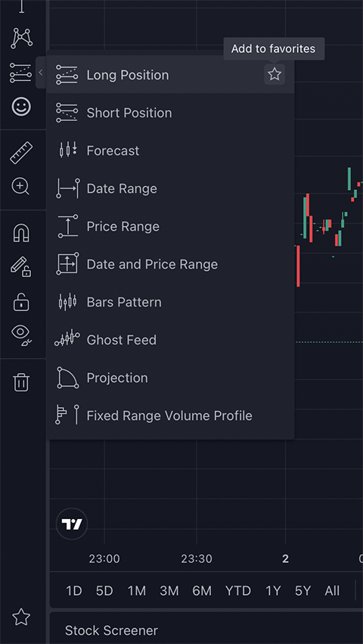363x644 pixels.
Task: Remove drawings with the trash icon
Action: 21,382
